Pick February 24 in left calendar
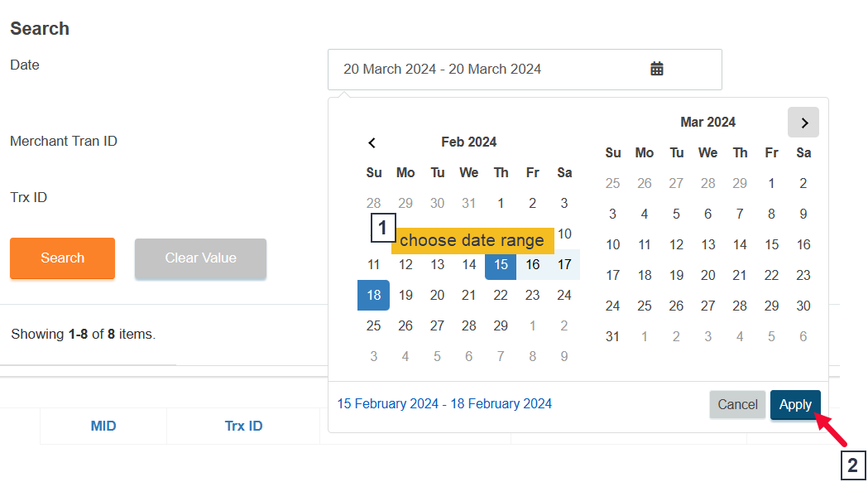The image size is (868, 482). click(x=564, y=296)
